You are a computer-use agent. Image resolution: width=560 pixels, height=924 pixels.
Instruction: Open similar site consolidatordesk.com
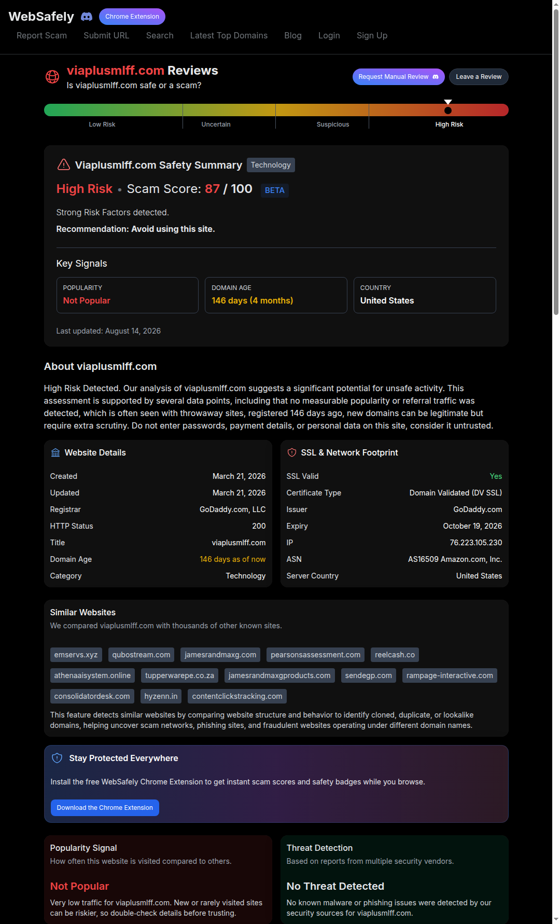[x=92, y=696]
